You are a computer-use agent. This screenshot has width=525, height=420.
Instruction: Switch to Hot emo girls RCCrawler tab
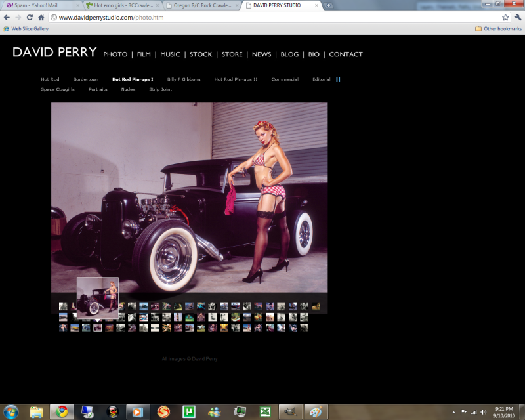click(x=123, y=5)
